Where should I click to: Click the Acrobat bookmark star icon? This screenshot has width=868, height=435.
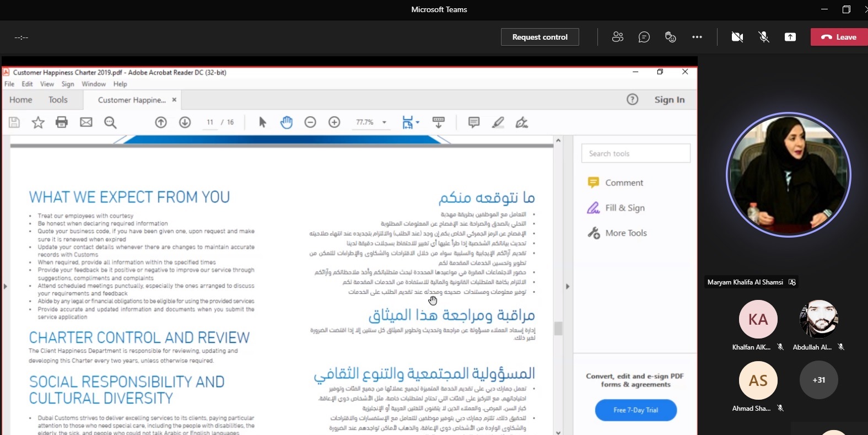pos(38,122)
